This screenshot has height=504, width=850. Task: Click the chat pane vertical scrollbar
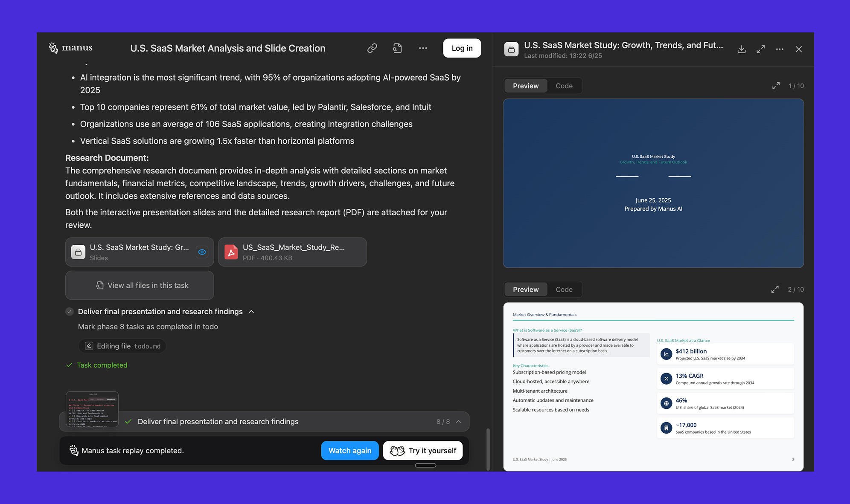click(488, 449)
